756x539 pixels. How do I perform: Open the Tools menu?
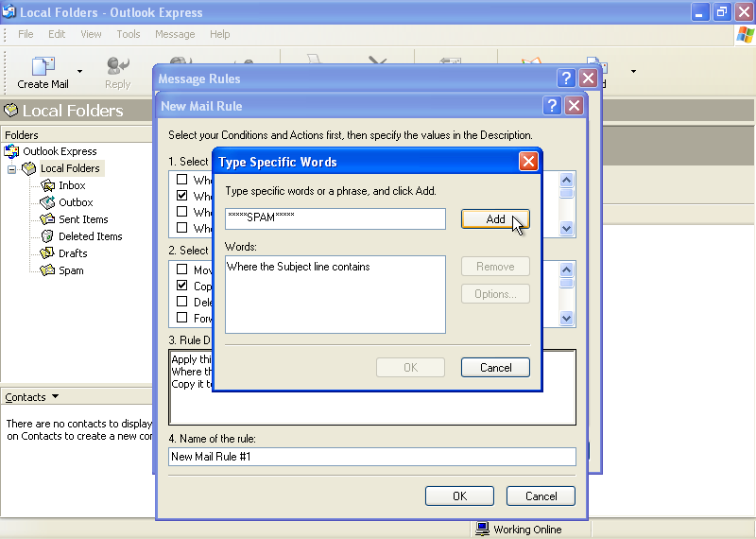[x=129, y=34]
